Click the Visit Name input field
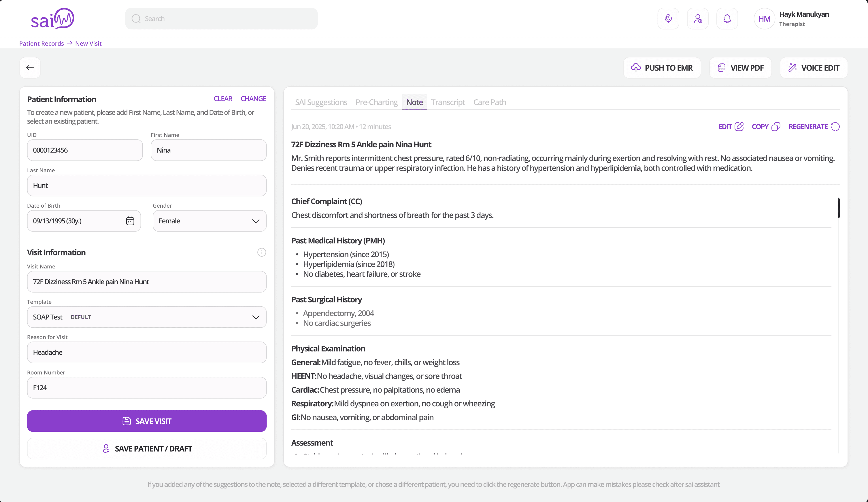The image size is (868, 502). point(147,282)
